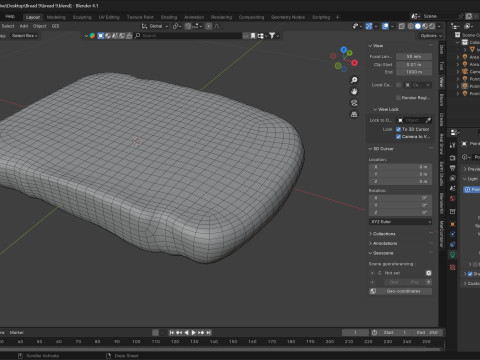This screenshot has height=360, width=480.
Task: Open the Select Box tool dropdown
Action: [x=24, y=35]
